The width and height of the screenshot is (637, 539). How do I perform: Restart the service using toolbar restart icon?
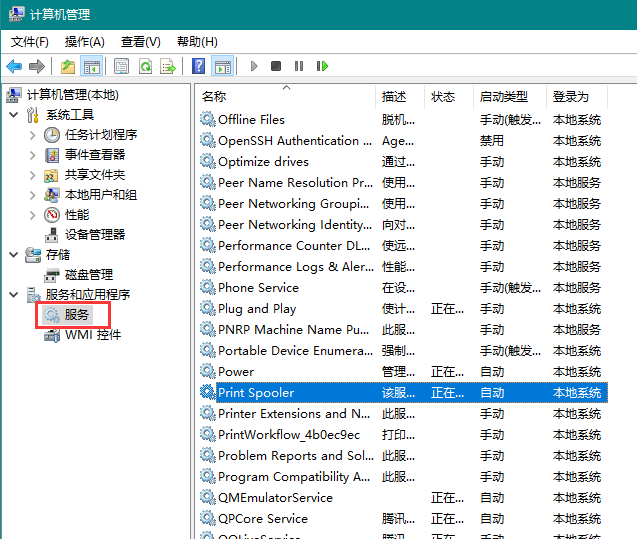pyautogui.click(x=322, y=66)
